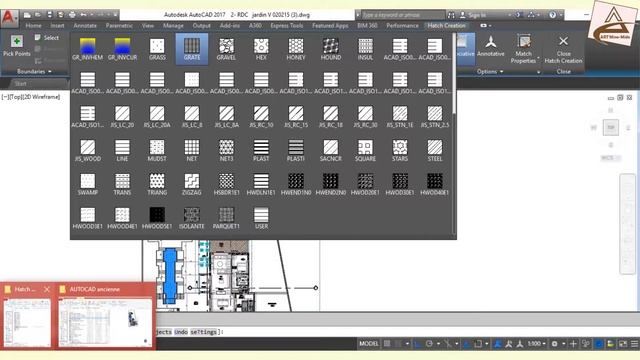Select the HEX hatch pattern
Viewport: 640px width, 360px height.
(x=261, y=49)
